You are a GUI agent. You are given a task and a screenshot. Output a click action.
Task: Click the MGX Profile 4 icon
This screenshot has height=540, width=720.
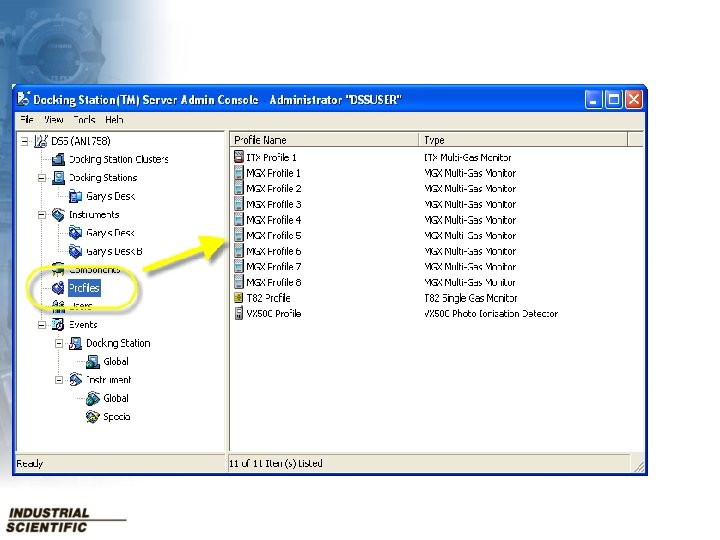[x=239, y=219]
